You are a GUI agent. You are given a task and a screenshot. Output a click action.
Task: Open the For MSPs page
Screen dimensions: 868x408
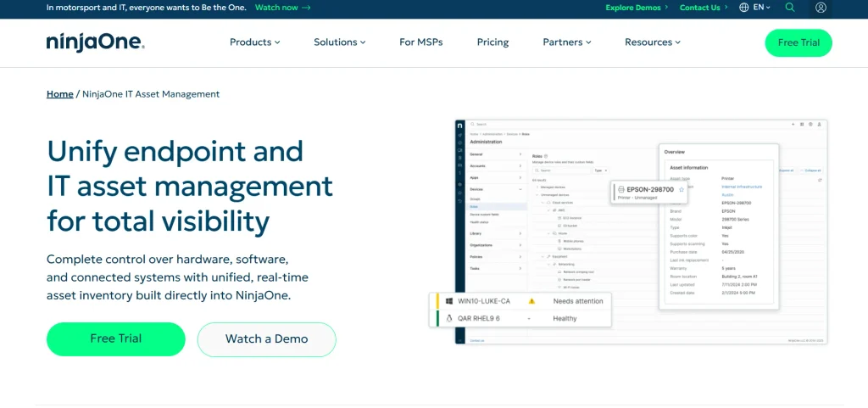tap(420, 42)
